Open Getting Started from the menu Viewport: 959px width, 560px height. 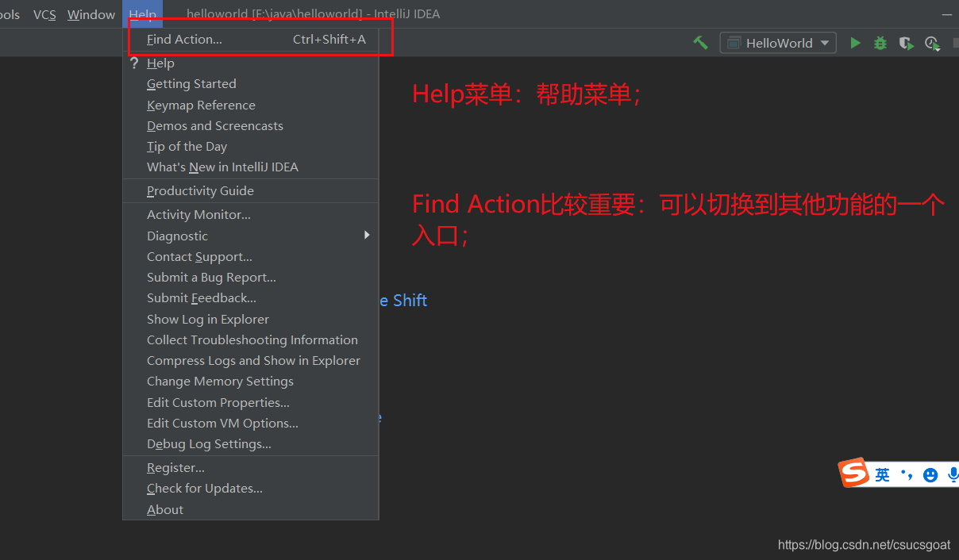(x=251, y=84)
